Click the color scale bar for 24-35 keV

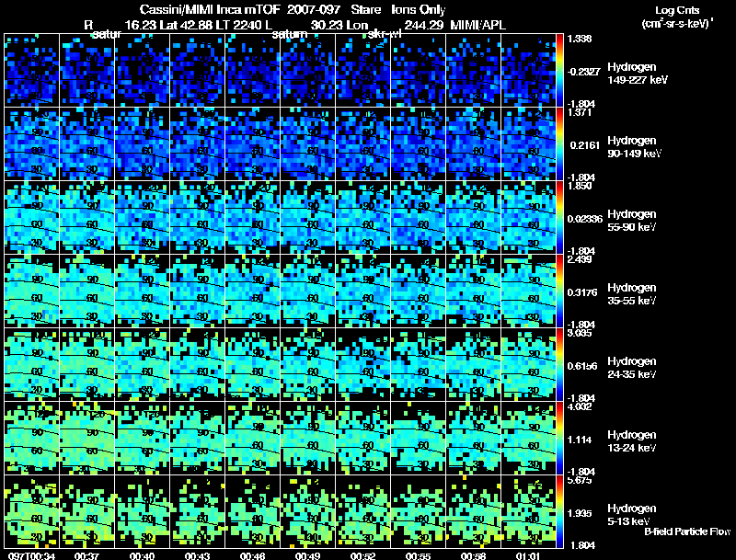(559, 365)
